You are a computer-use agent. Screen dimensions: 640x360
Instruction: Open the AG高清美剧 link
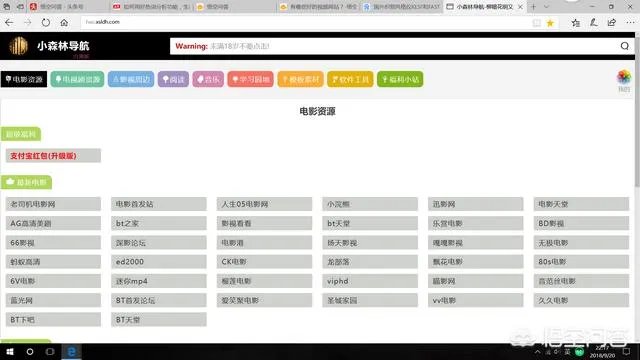[53, 223]
